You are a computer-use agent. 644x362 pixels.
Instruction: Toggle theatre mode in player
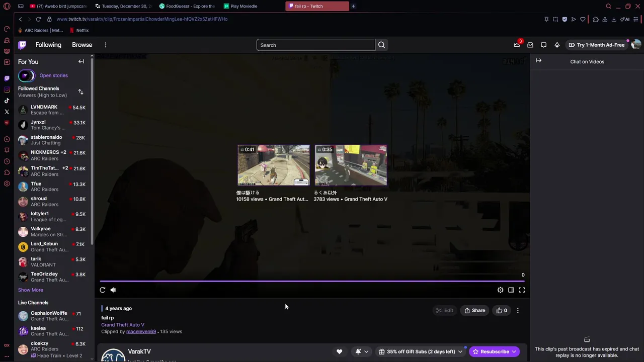point(511,290)
